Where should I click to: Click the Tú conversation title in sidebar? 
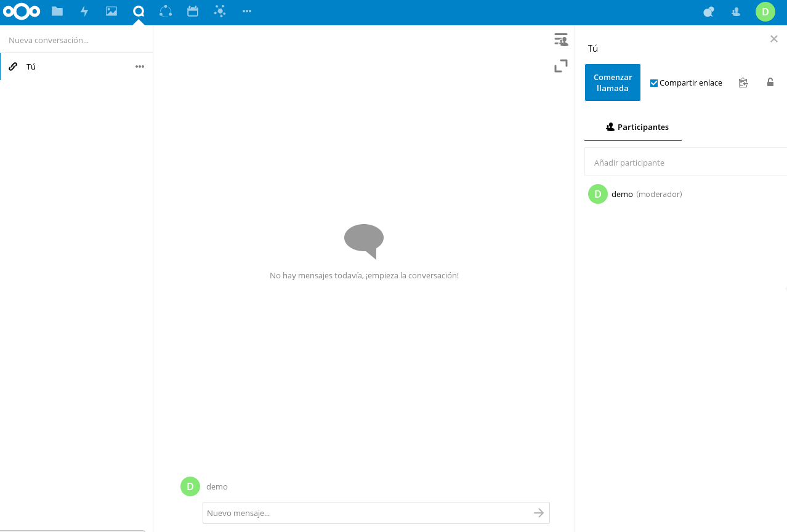coord(593,49)
